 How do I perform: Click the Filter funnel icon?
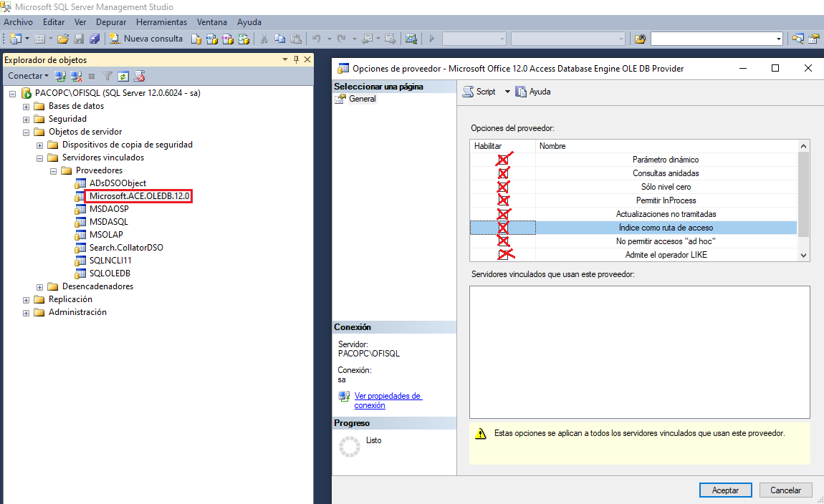(107, 76)
